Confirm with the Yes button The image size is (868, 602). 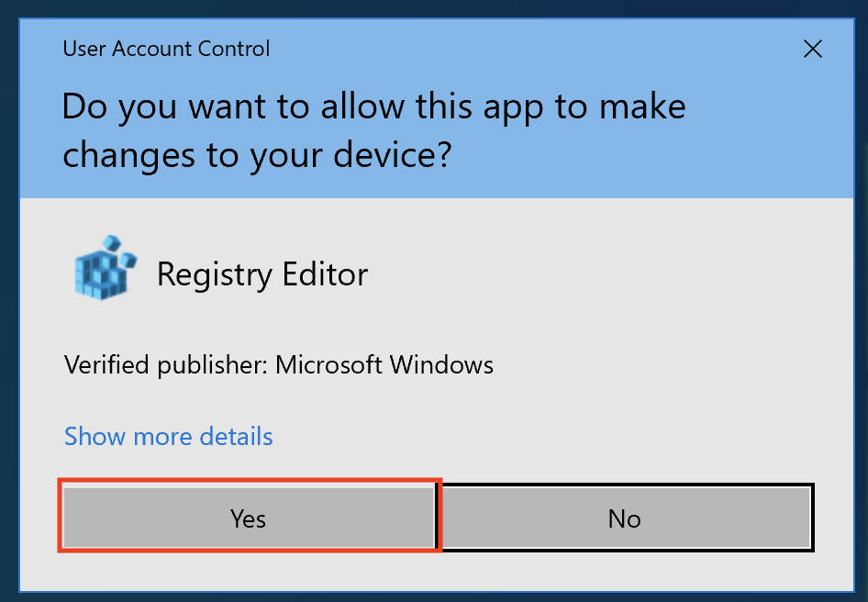click(249, 518)
